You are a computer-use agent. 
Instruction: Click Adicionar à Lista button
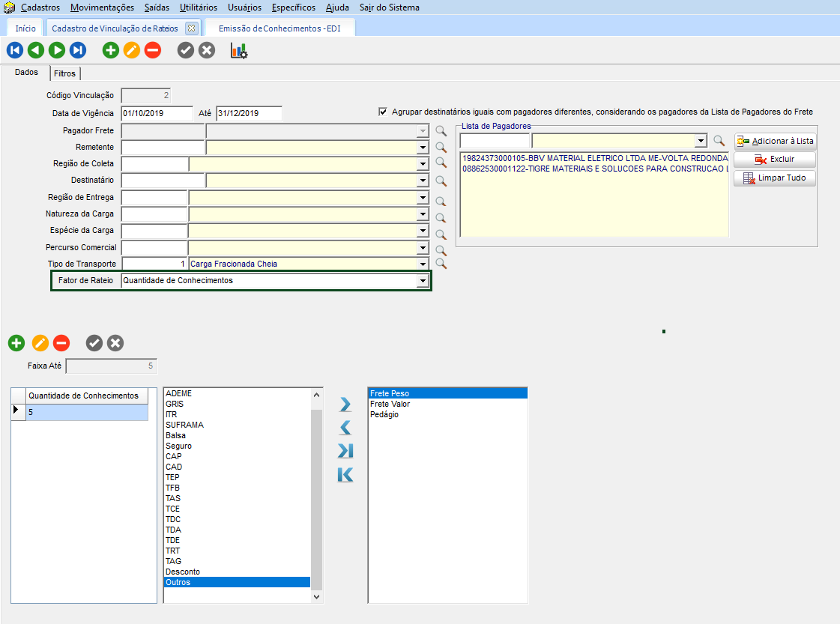[775, 141]
